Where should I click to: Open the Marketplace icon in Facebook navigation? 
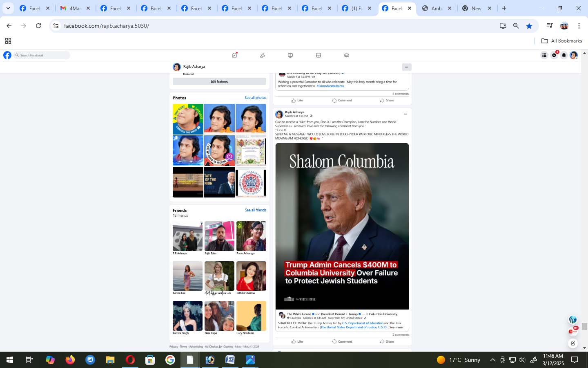coord(318,55)
